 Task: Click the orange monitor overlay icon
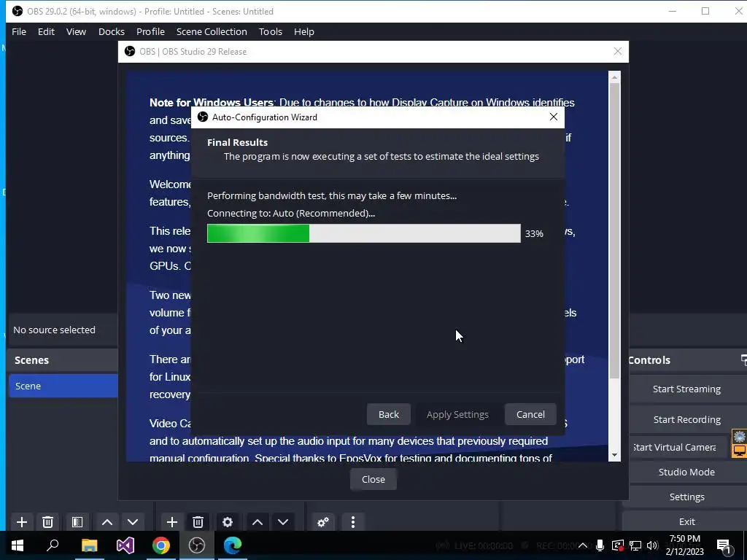(740, 451)
